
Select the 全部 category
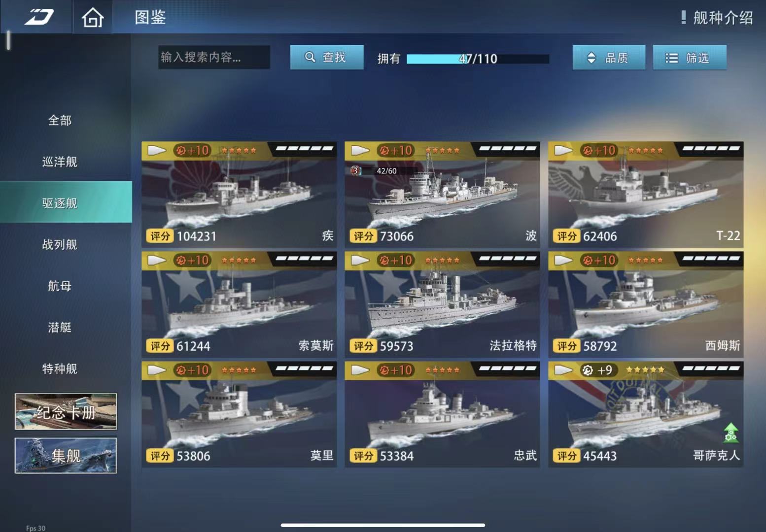point(60,120)
